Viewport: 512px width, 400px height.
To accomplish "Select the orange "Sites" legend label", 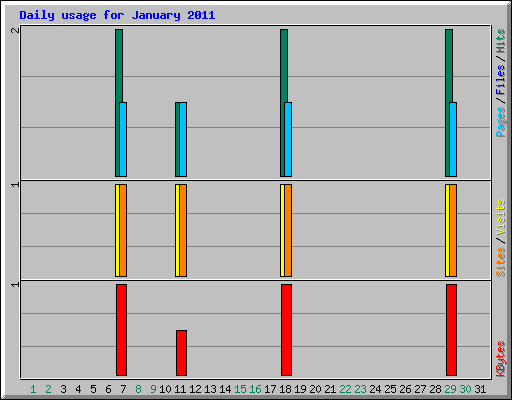I will coord(500,262).
